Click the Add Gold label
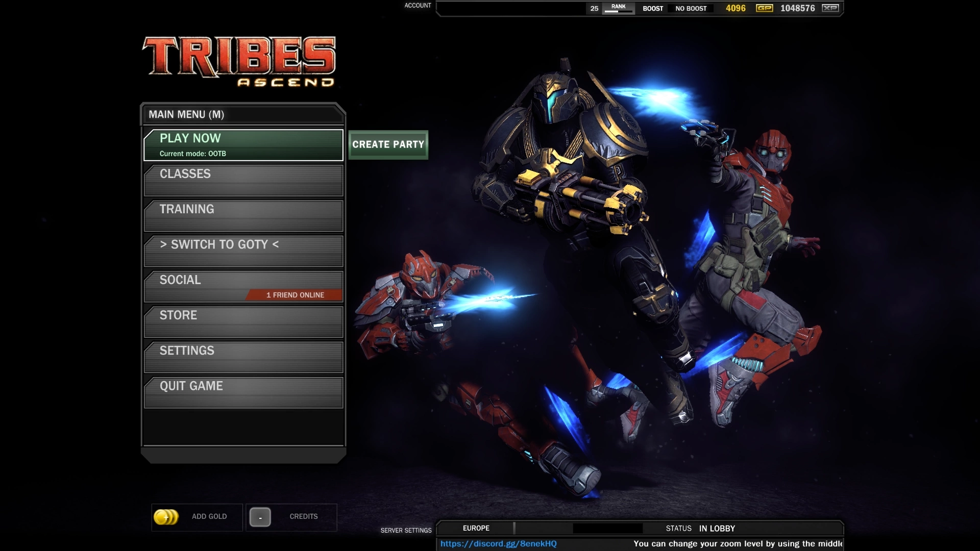The image size is (980, 551). pos(209,517)
